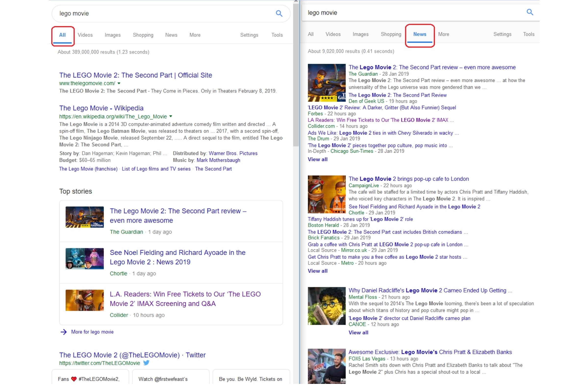The height and width of the screenshot is (390, 588).
Task: Open Den of Geek US Second Part Review
Action: pyautogui.click(x=397, y=95)
